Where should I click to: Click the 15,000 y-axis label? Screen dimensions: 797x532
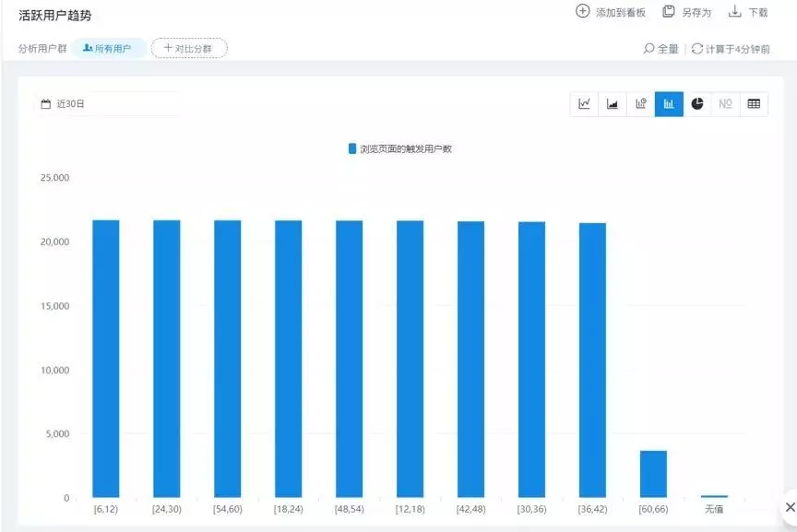coord(55,306)
